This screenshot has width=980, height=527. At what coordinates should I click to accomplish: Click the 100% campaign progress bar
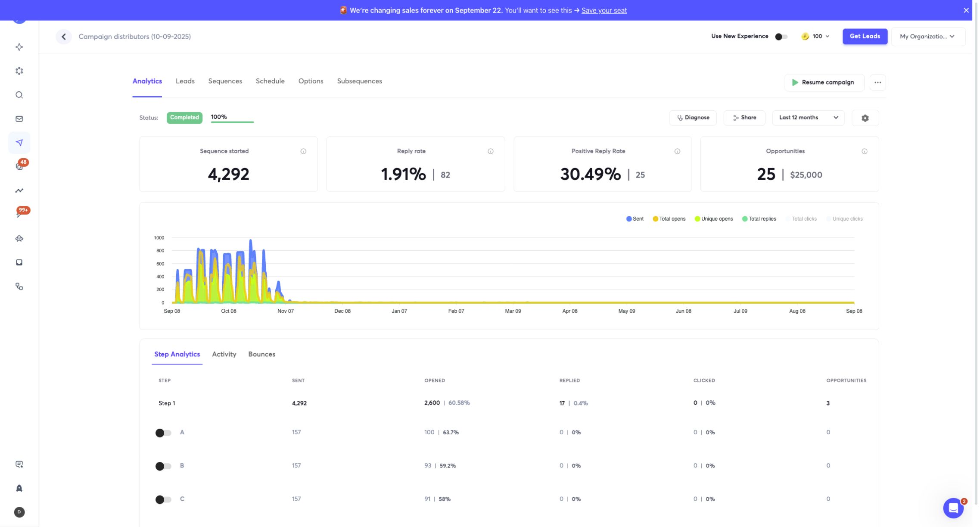pos(232,122)
